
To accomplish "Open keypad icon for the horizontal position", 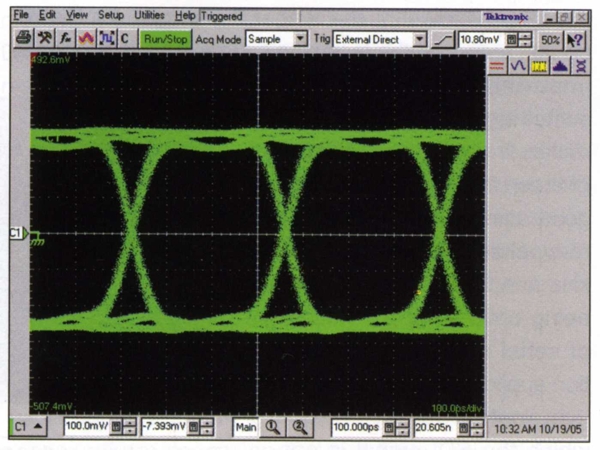I will [x=463, y=428].
